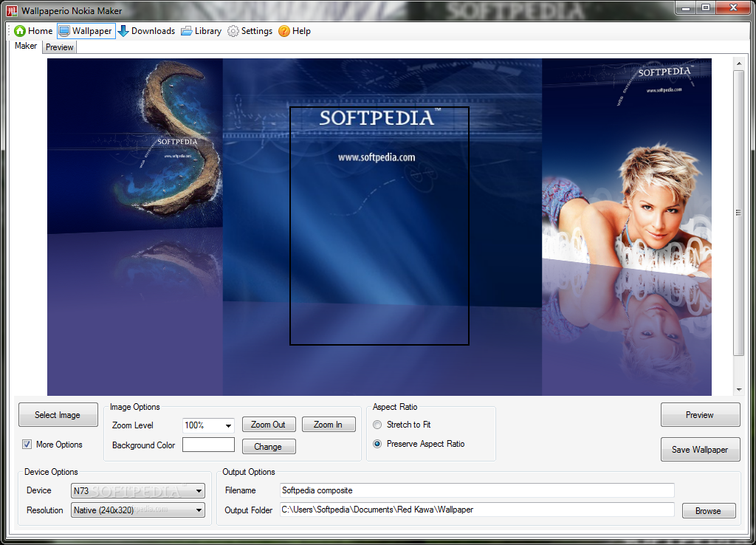Uncheck the More Options checkbox

(27, 445)
